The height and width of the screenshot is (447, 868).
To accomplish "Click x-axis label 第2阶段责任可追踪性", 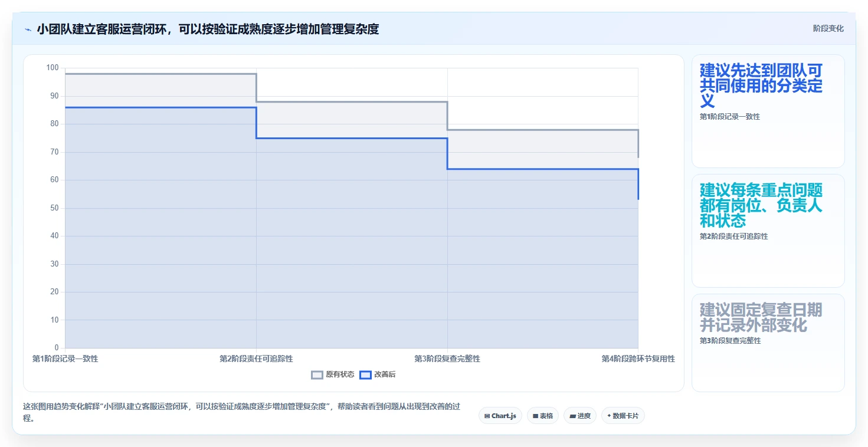I will click(x=256, y=359).
